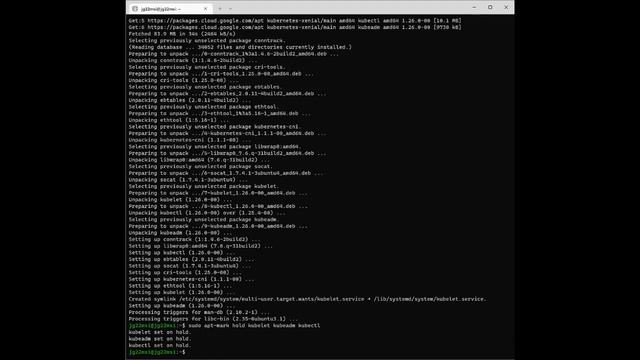The height and width of the screenshot is (360, 640).
Task: Click 'Unpacking libwrap0:amd64' line
Action: pos(199,160)
